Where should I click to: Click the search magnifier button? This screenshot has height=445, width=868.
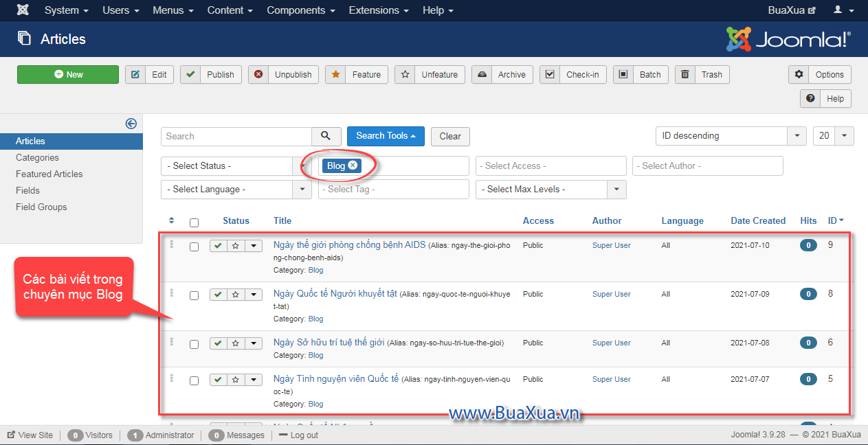pos(326,136)
